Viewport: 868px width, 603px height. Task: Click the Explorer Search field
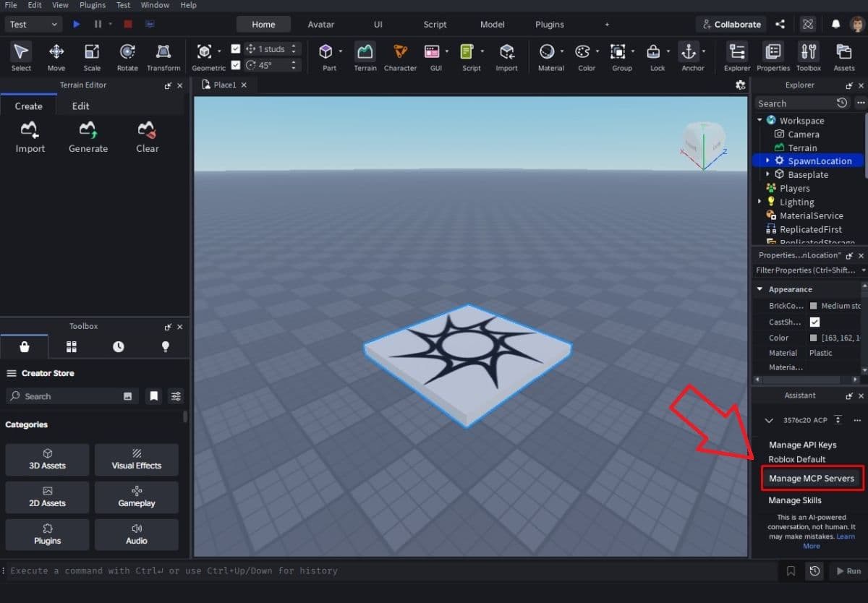[x=793, y=103]
